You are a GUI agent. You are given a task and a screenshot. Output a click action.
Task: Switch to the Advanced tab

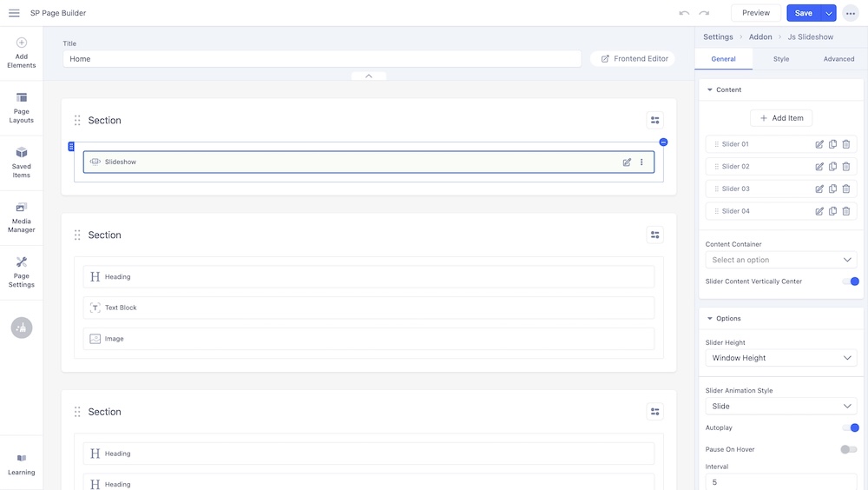click(x=838, y=59)
